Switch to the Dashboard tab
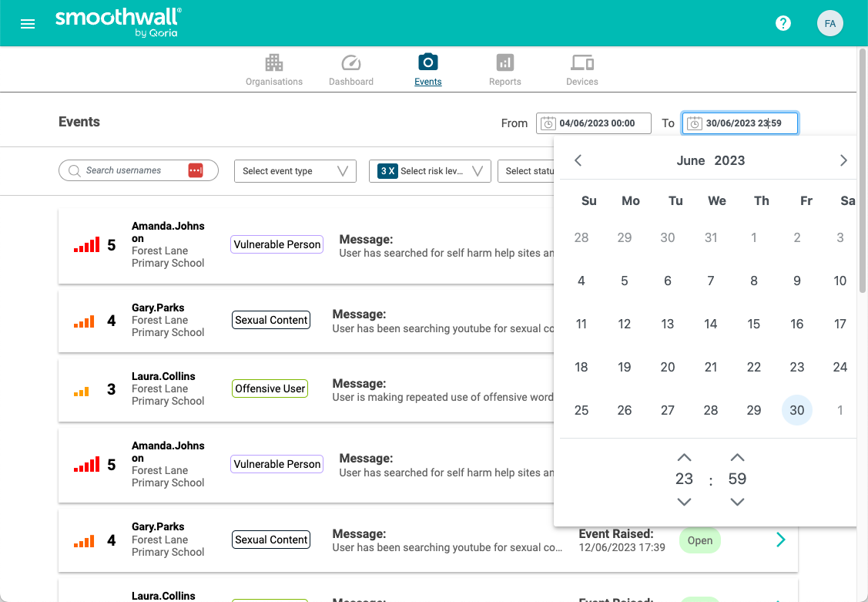The image size is (868, 602). (x=351, y=70)
